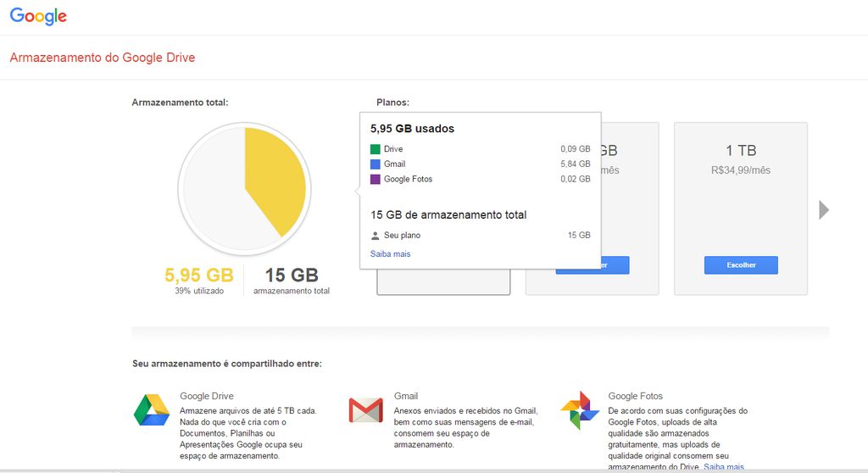Choose the 1 TB plan with Escolher
Viewport: 868px width, 473px height.
(x=741, y=264)
